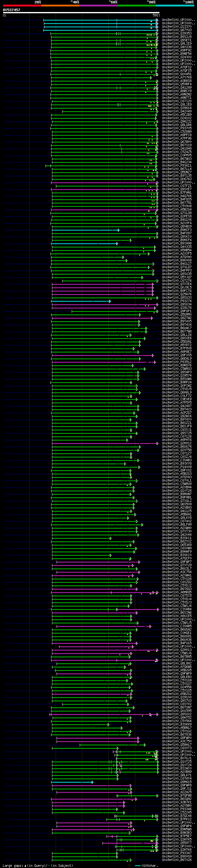Select hit label UniRef100_Q8LGR6
Viewport: 197px width, 868px height.
[x=177, y=125]
